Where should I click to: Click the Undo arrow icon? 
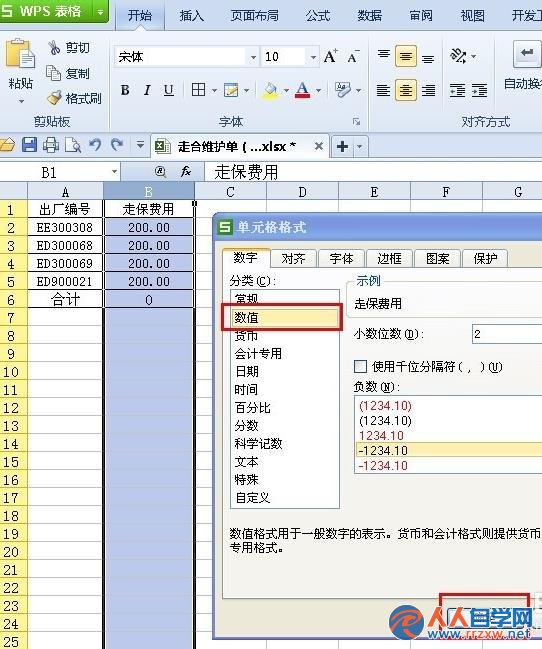point(95,145)
